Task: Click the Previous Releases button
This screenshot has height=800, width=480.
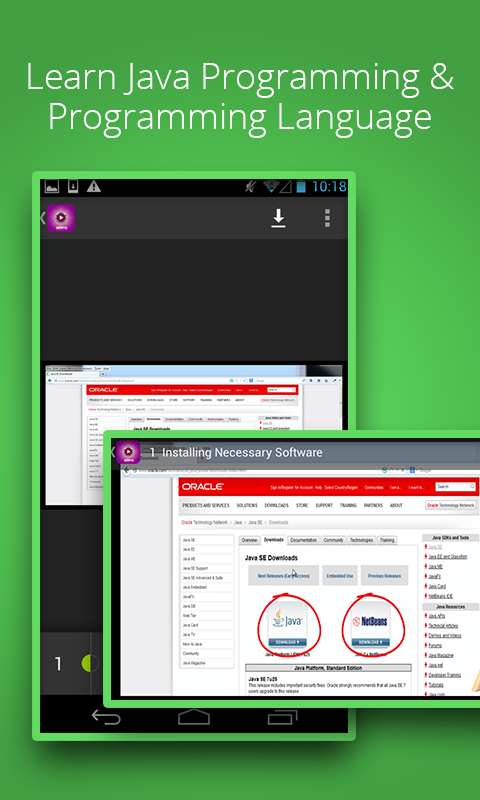Action: 384,576
